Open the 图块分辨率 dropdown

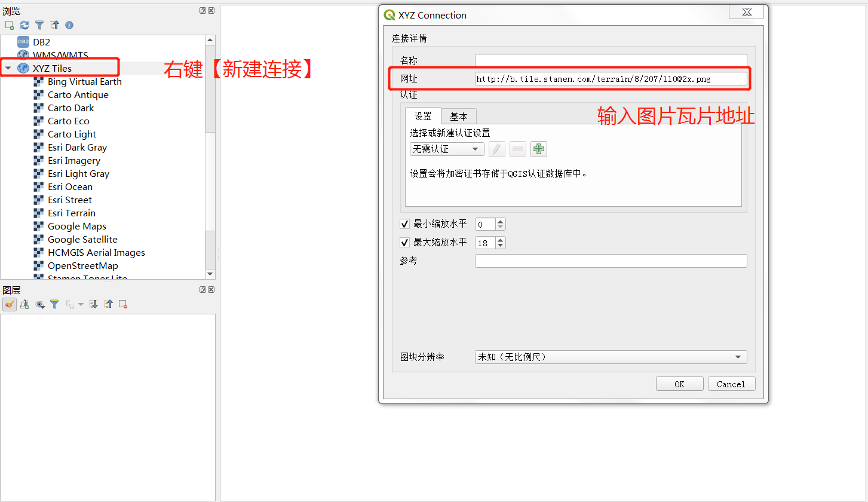611,357
